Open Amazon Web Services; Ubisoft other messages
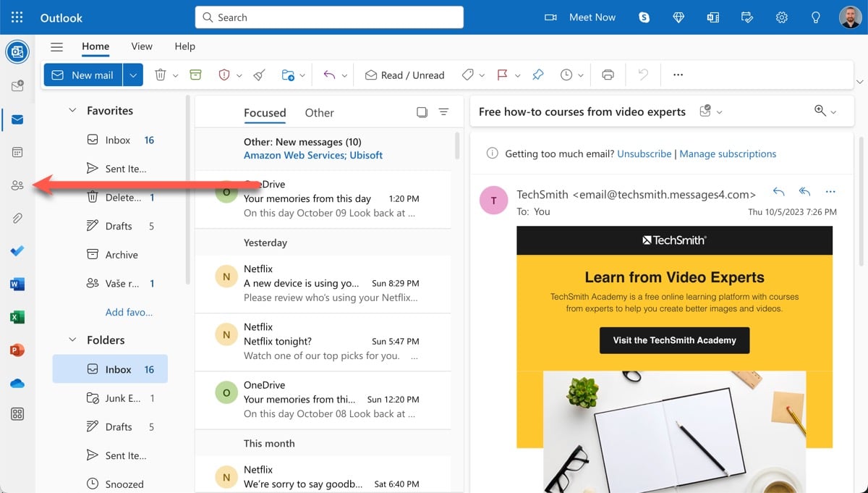This screenshot has width=868, height=493. 313,155
